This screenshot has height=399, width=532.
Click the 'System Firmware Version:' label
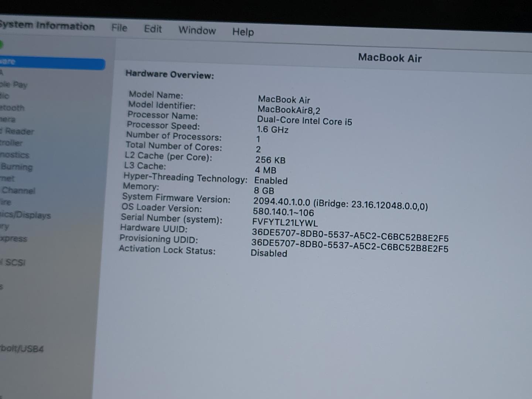pos(176,198)
